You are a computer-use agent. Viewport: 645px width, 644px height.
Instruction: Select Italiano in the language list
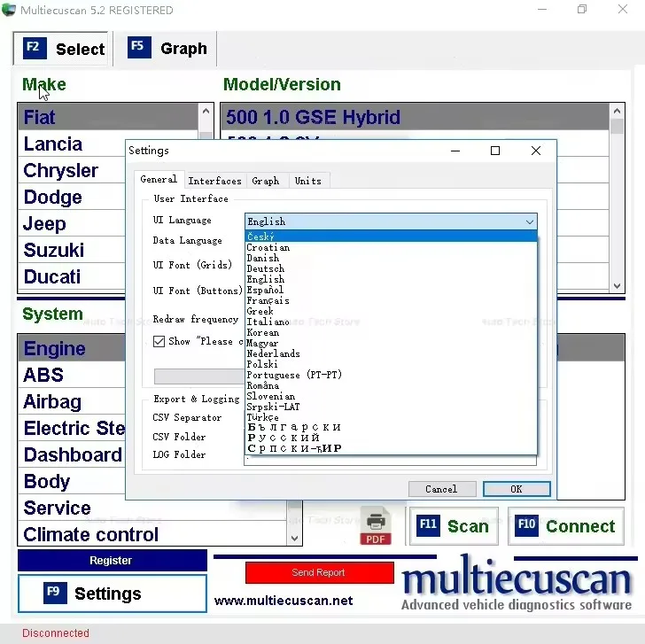(x=268, y=322)
